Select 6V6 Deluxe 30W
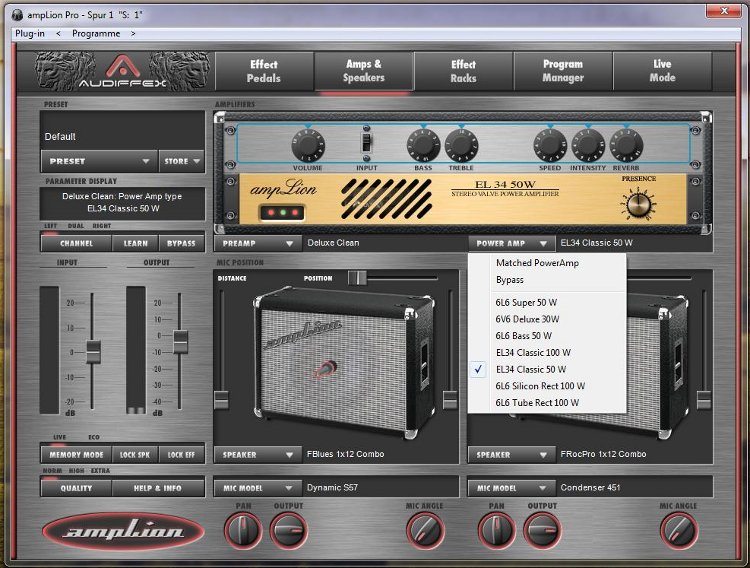 (x=547, y=319)
